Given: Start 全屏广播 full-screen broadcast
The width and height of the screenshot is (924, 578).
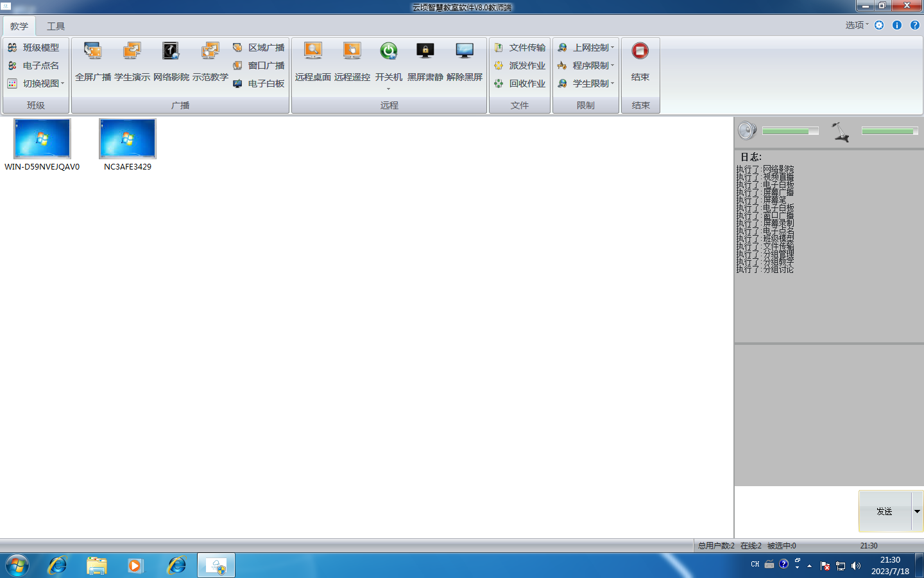Looking at the screenshot, I should point(93,61).
